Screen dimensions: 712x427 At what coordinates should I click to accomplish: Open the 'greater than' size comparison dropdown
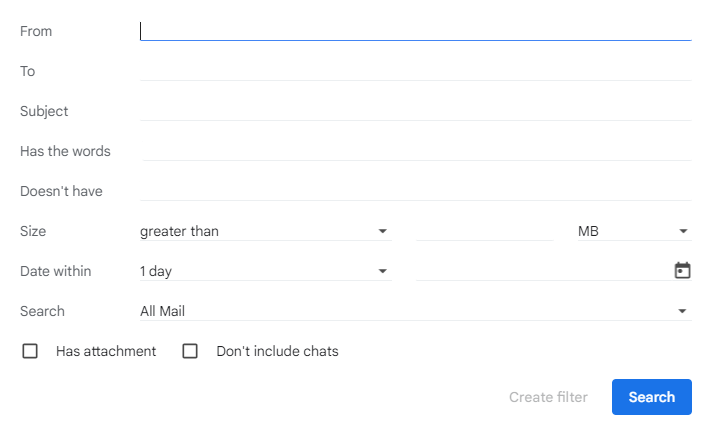pyautogui.click(x=264, y=231)
